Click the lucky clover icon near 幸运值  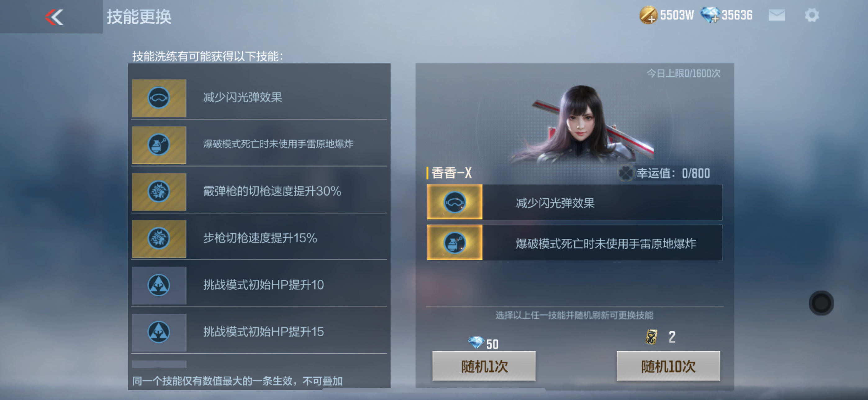(x=626, y=173)
